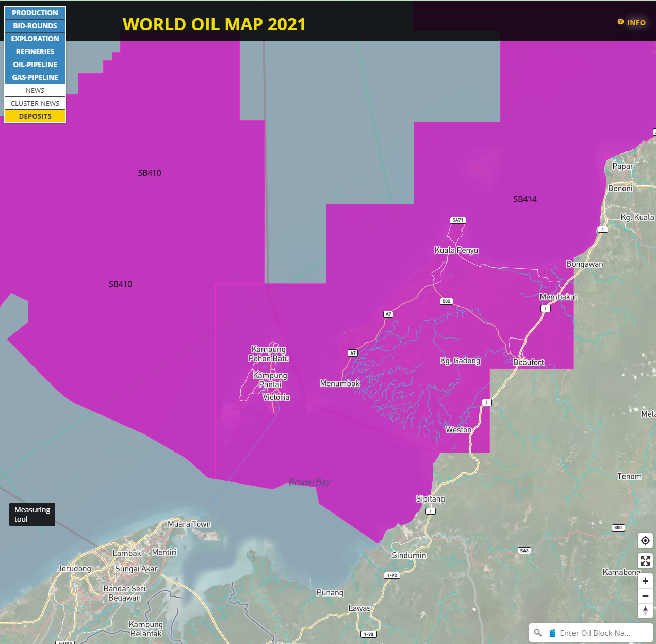Zoom in with the plus button
Screen dimensions: 656x644
pos(645,581)
